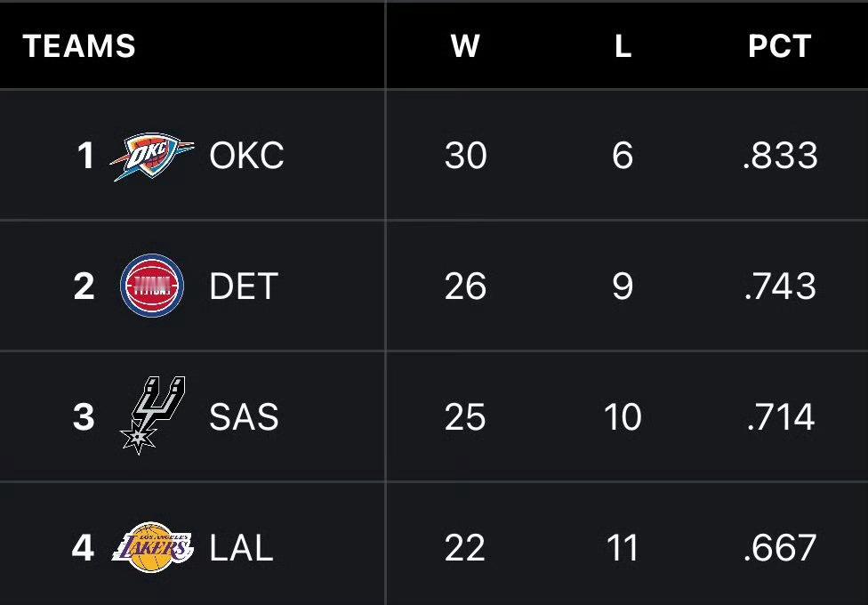Viewport: 868px width, 605px height.
Task: Click DET's 9 losses value
Action: [x=623, y=286]
